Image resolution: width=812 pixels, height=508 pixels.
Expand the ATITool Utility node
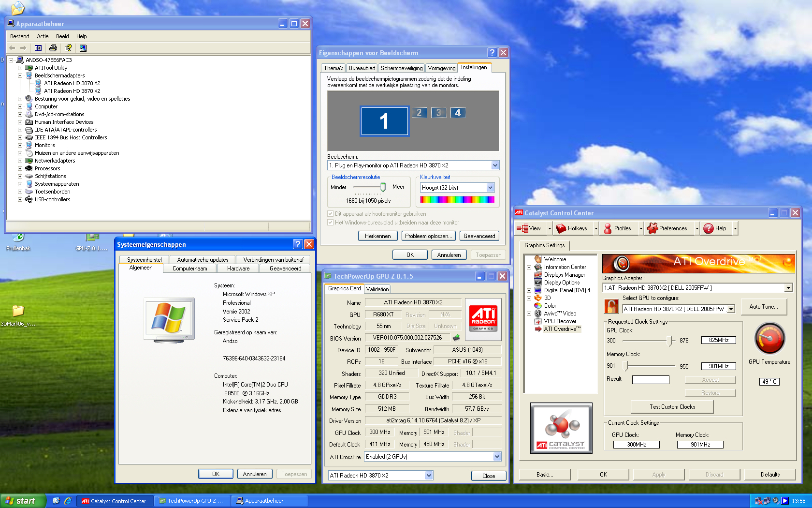20,68
